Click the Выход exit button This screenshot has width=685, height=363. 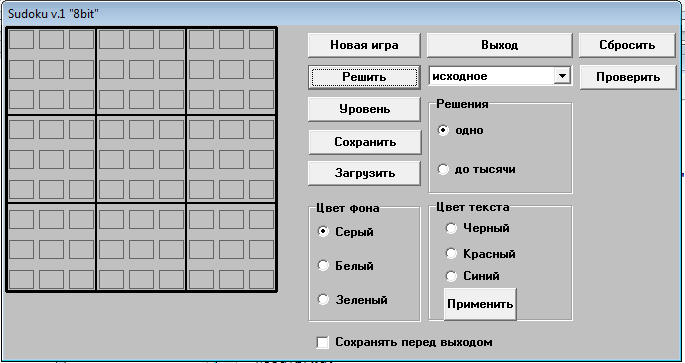(499, 45)
